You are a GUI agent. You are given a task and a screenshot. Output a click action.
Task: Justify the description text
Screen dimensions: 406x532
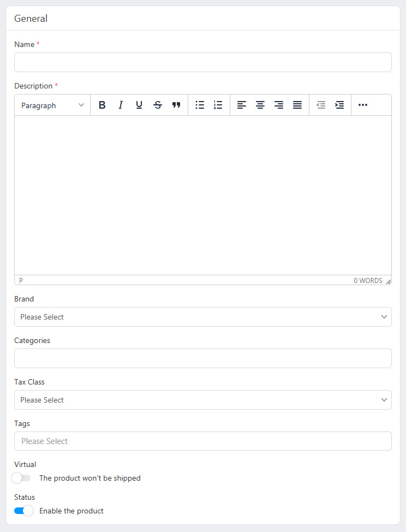[x=297, y=105]
